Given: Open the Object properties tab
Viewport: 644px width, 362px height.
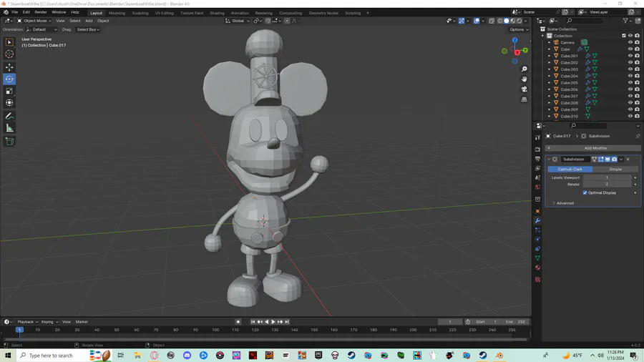Looking at the screenshot, I should 537,211.
